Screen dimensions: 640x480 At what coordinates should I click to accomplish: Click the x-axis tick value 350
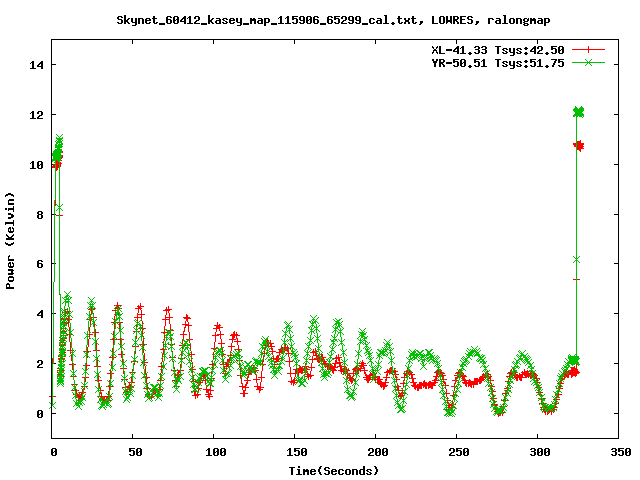point(620,452)
